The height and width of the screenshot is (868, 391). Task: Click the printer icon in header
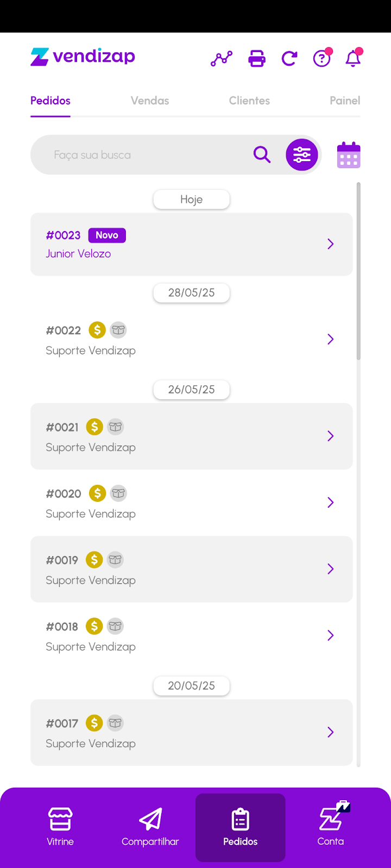click(x=257, y=58)
